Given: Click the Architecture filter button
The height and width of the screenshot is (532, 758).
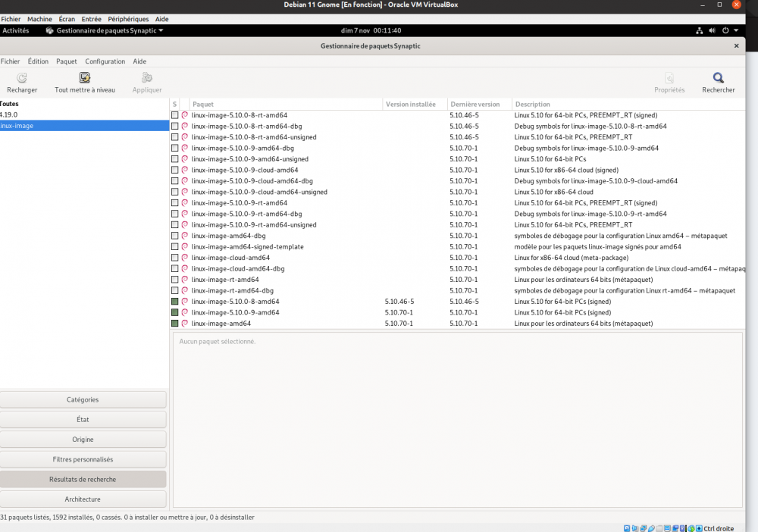Looking at the screenshot, I should coord(83,499).
